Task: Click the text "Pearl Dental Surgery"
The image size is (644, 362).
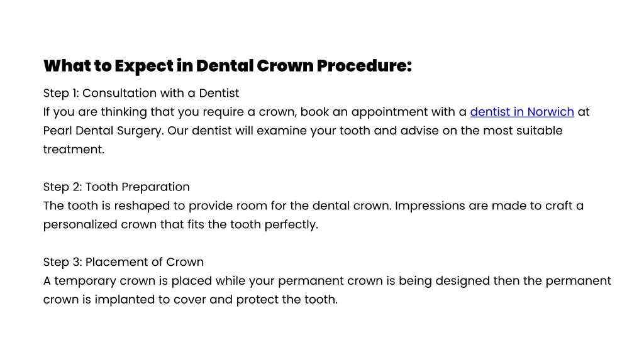Action: click(104, 131)
